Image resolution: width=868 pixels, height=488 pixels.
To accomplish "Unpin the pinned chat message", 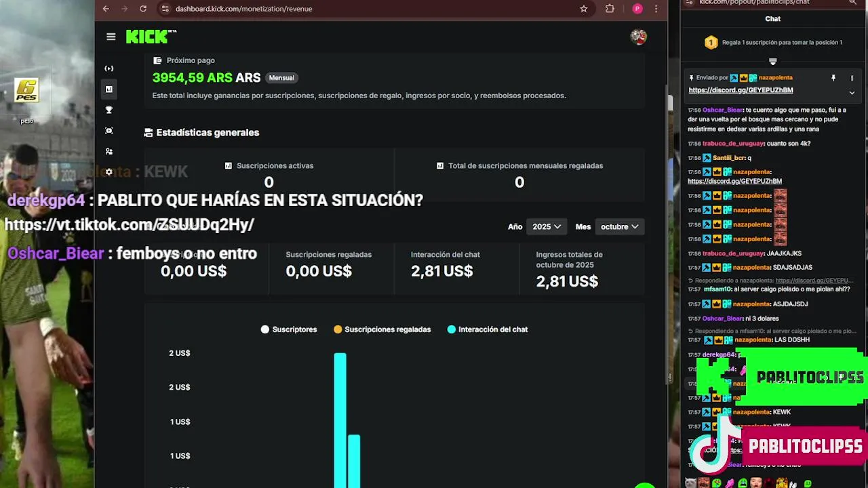I will pos(833,78).
